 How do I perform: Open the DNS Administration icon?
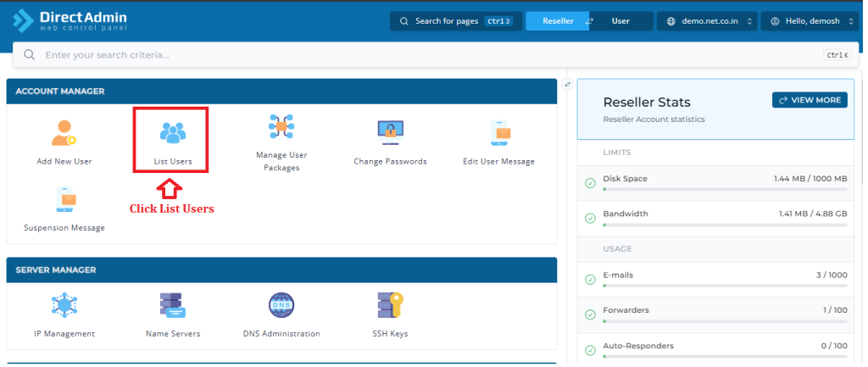(x=281, y=305)
